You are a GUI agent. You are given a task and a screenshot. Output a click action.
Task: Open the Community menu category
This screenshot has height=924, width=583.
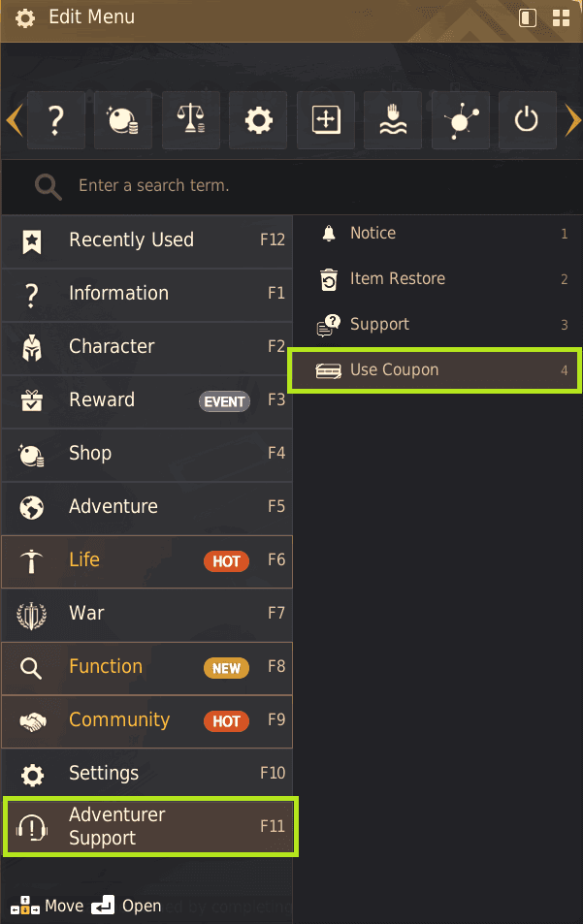click(x=146, y=720)
